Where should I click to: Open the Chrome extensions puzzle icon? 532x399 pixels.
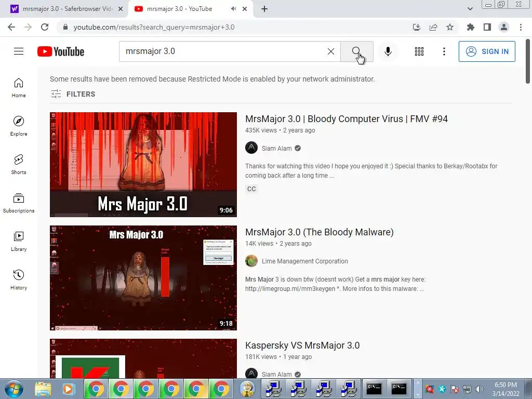click(x=470, y=27)
